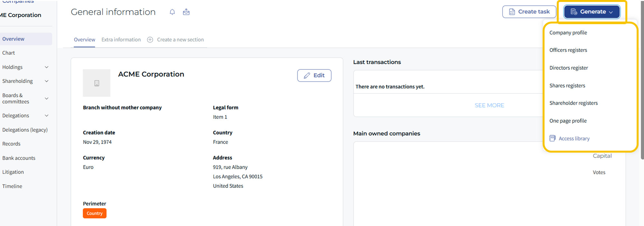644x226 pixels.
Task: Switch to the Extra information tab
Action: 121,40
